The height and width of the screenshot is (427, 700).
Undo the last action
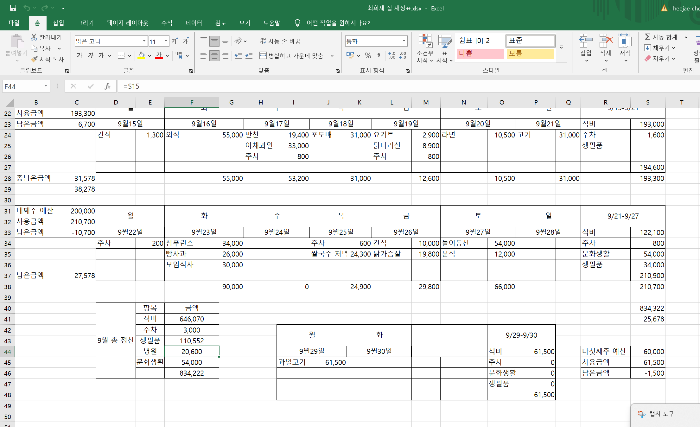click(x=27, y=8)
